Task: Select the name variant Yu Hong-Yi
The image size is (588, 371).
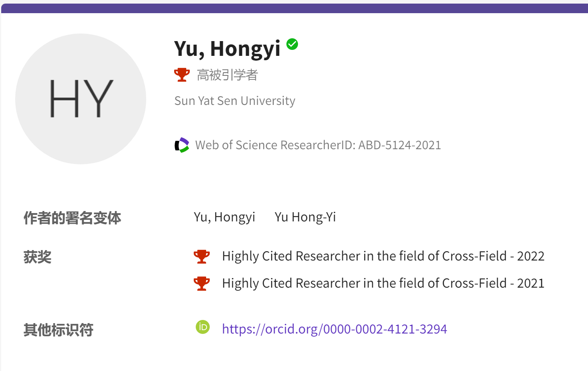Action: [305, 217]
